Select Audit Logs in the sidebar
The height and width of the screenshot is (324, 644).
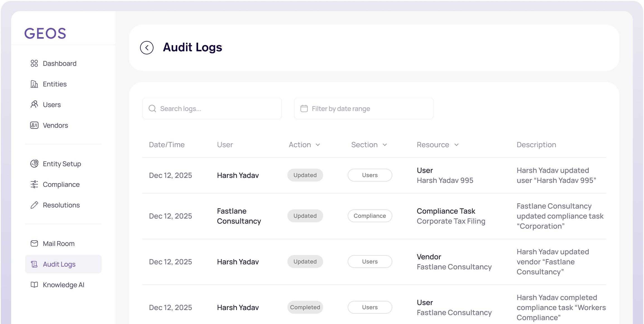(59, 264)
